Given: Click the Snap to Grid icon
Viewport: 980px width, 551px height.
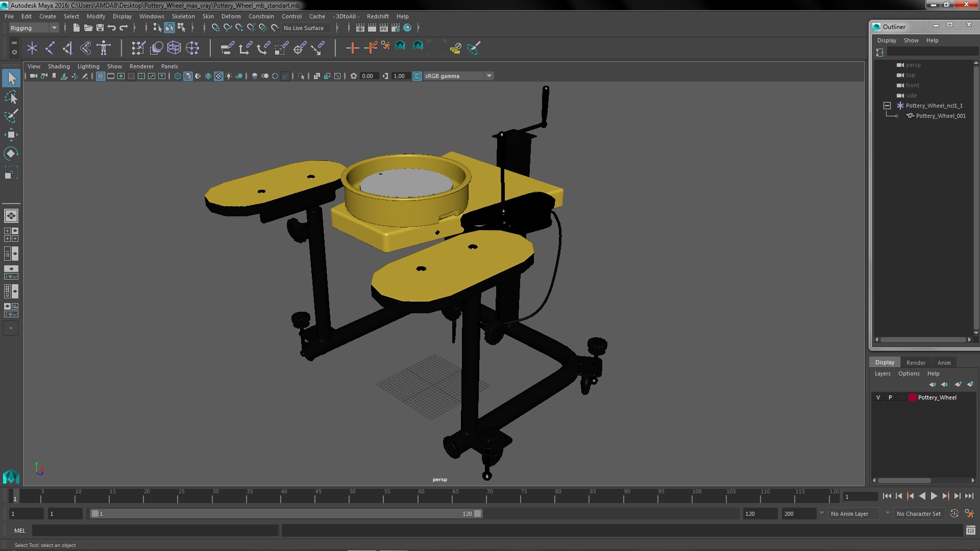Looking at the screenshot, I should pos(215,28).
